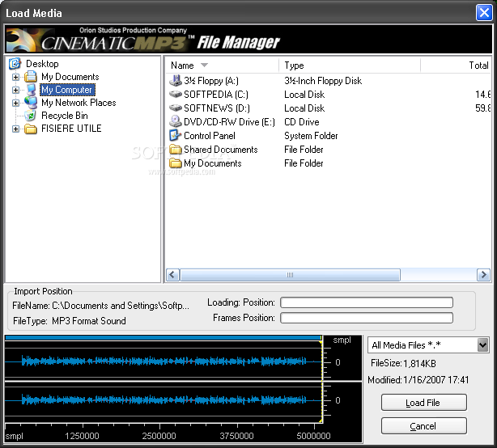Click the blue playback bar above waveform
The width and height of the screenshot is (497, 448).
164,338
